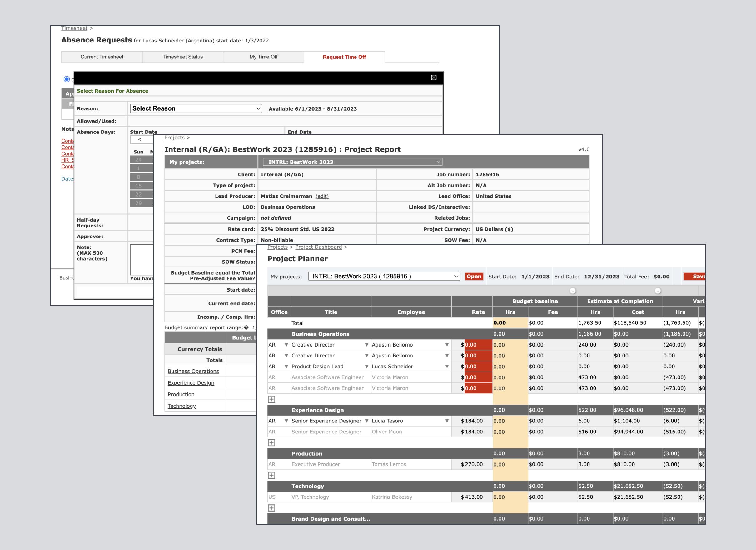This screenshot has height=550, width=756.
Task: Open the Project Dashboard breadcrumb link
Action: pos(318,247)
